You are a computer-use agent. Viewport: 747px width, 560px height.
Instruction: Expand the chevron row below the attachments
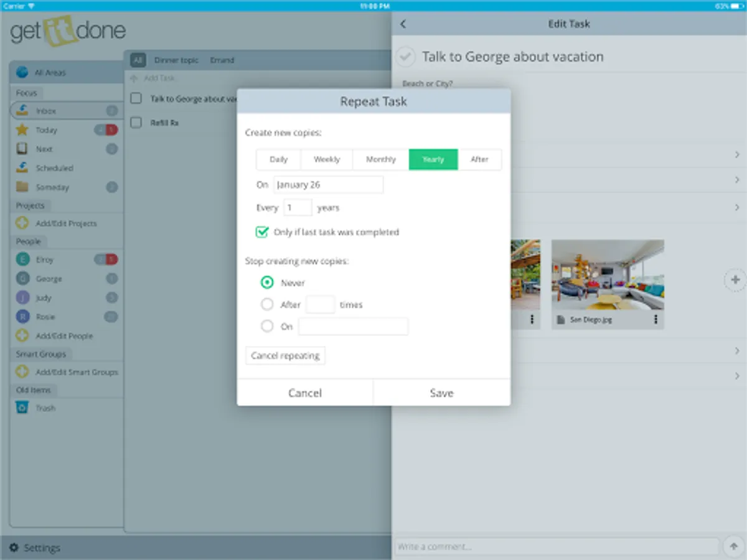tap(738, 352)
